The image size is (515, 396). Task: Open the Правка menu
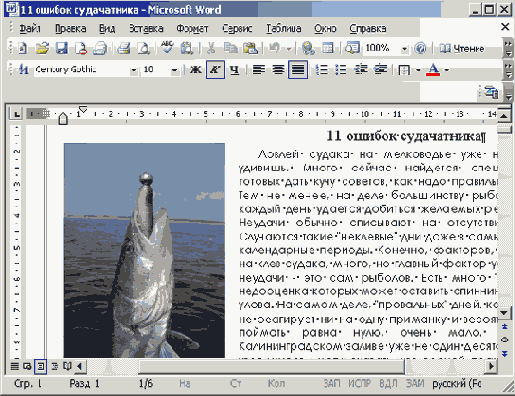70,29
